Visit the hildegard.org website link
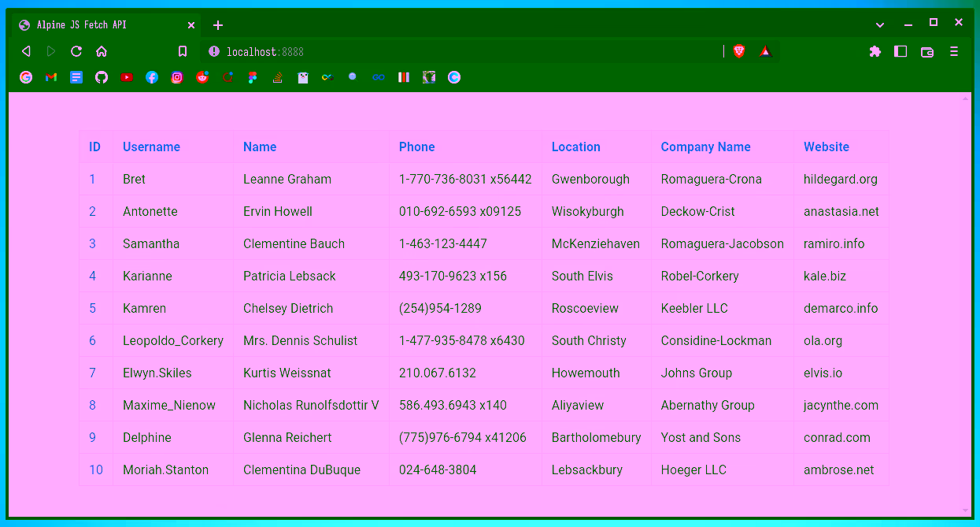This screenshot has width=980, height=527. pyautogui.click(x=839, y=179)
